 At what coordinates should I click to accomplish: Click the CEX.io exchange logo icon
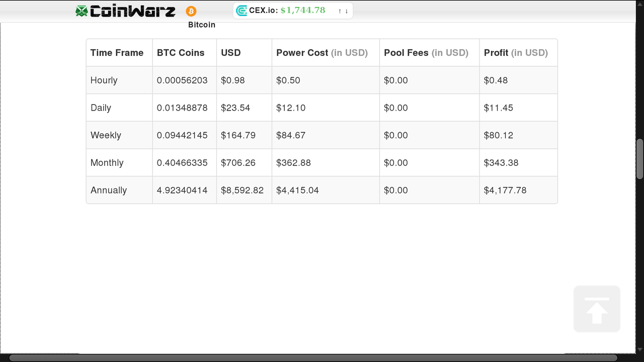pyautogui.click(x=242, y=11)
